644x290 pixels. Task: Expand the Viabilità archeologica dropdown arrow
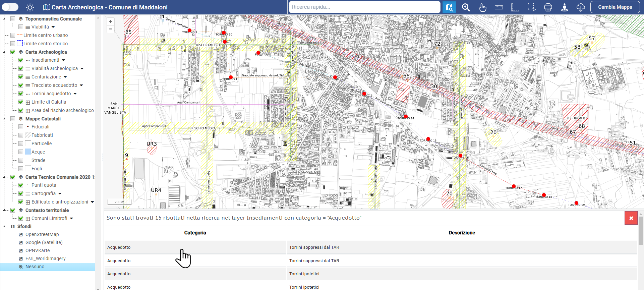(82, 69)
